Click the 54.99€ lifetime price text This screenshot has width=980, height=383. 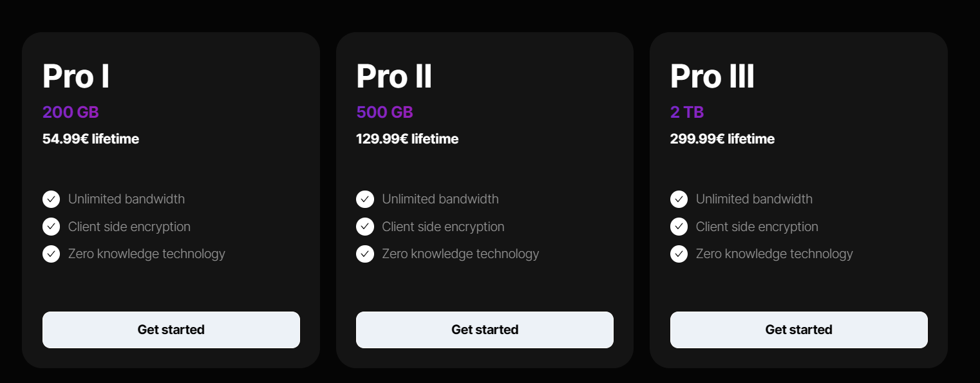[91, 138]
